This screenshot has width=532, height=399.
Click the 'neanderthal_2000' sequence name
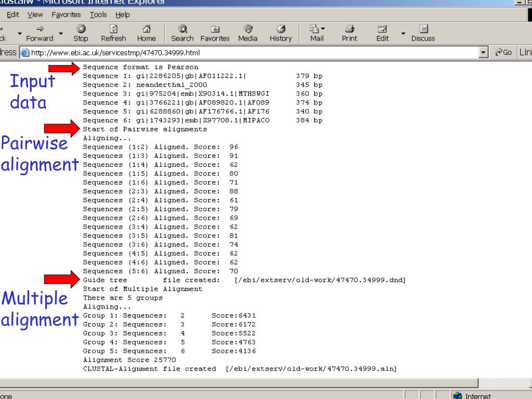(x=171, y=85)
